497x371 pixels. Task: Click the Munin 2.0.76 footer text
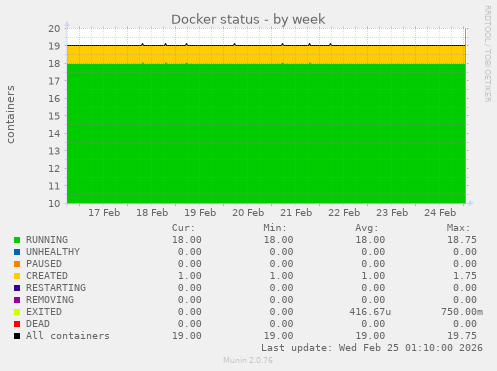248,360
